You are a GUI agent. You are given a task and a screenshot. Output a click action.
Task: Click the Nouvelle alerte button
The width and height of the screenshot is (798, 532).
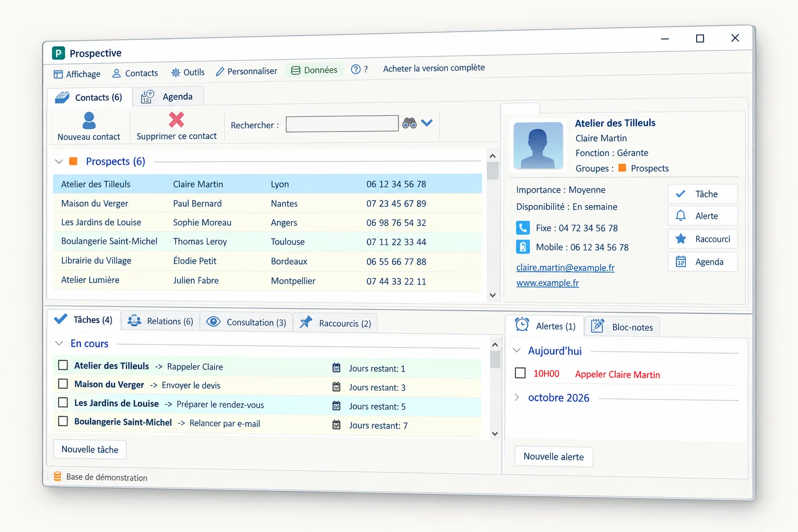pyautogui.click(x=554, y=457)
